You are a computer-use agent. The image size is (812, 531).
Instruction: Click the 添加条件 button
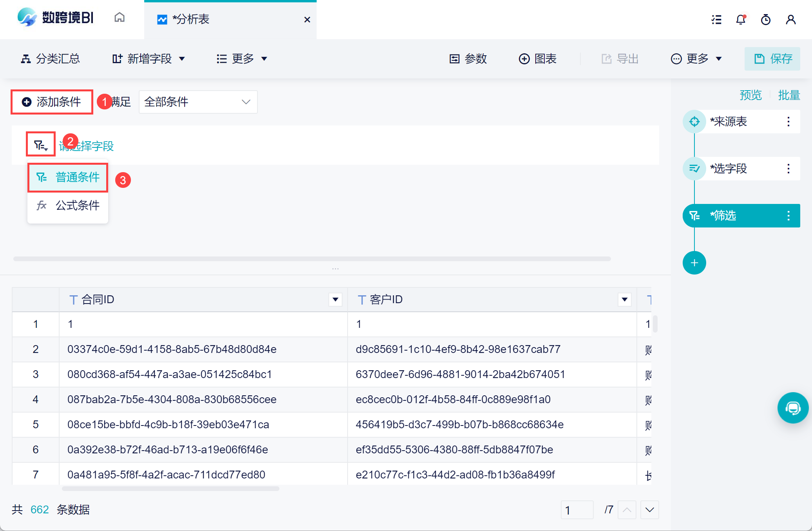coord(52,102)
